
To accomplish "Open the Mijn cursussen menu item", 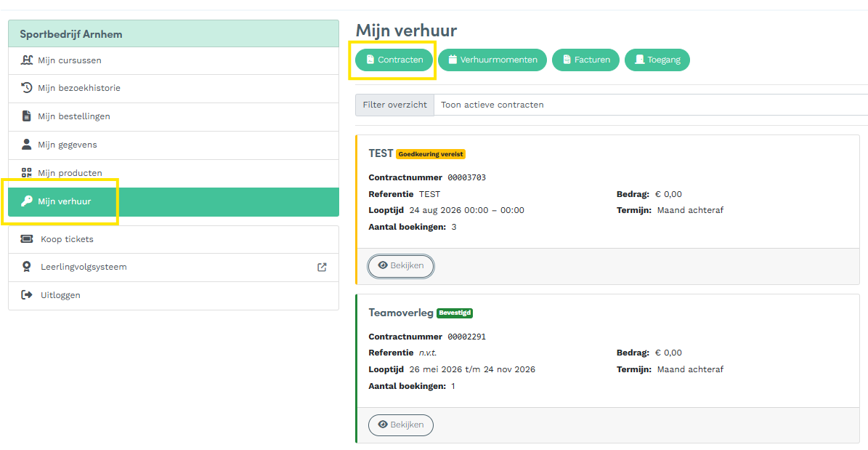I will click(174, 60).
